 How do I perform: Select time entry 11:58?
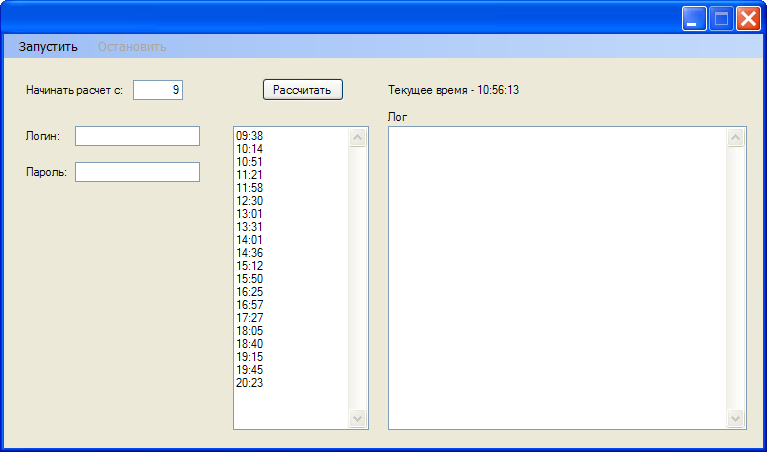(249, 188)
